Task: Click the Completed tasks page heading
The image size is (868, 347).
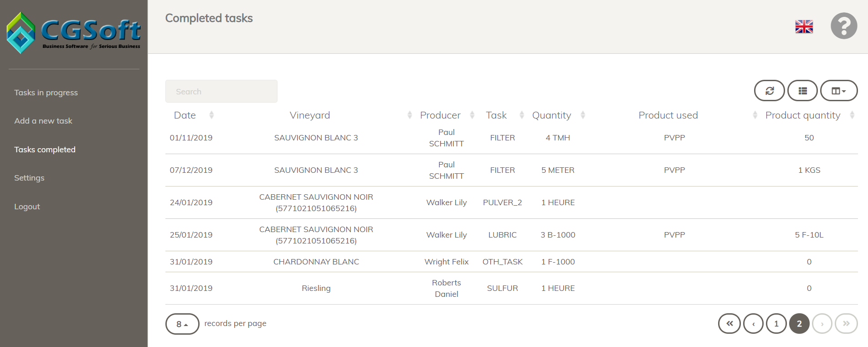Action: (x=209, y=18)
